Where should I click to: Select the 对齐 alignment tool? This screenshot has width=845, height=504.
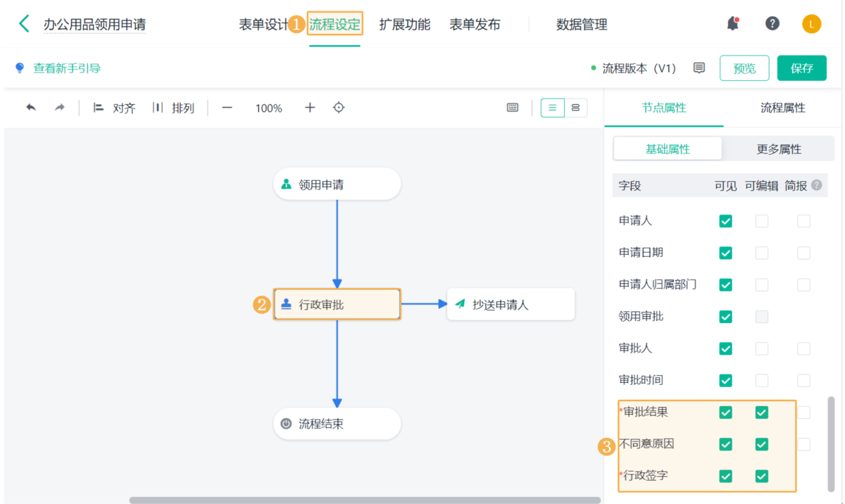click(114, 108)
